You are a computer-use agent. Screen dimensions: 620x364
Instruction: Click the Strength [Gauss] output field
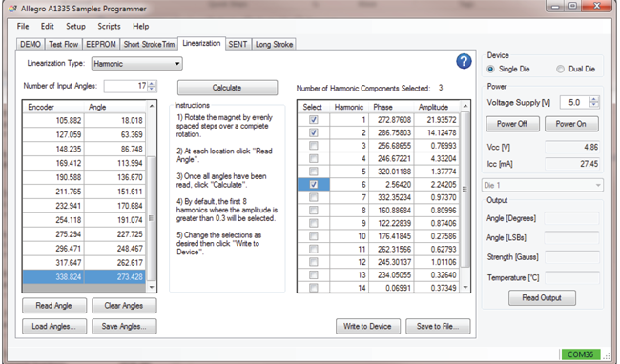(x=571, y=257)
